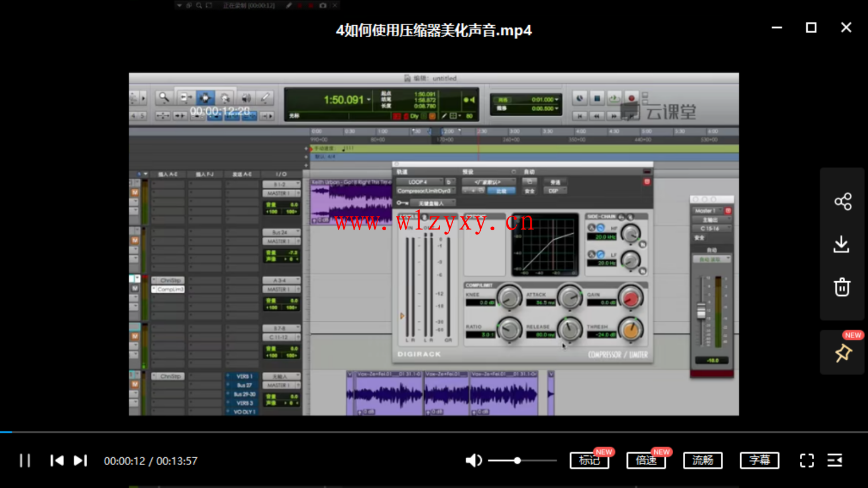Viewport: 868px width, 488px height.
Task: Click the Pro Tools stop transport button
Action: (x=596, y=99)
